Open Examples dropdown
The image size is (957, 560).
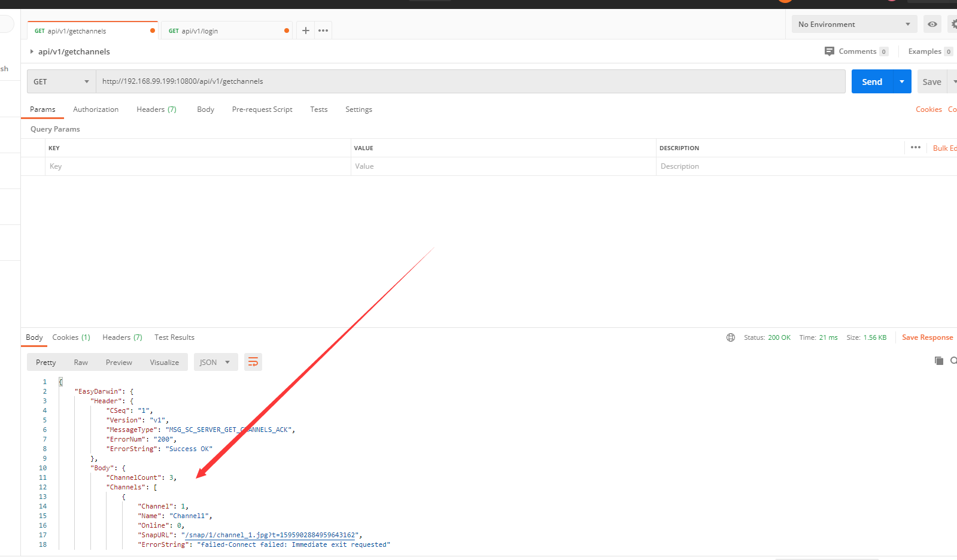[x=930, y=51]
